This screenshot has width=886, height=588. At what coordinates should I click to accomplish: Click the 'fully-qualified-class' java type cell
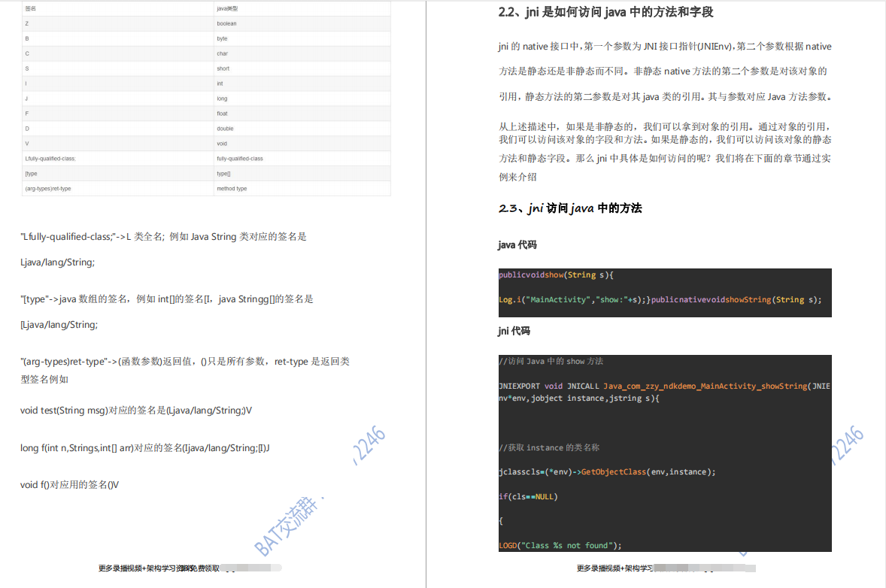coord(302,159)
